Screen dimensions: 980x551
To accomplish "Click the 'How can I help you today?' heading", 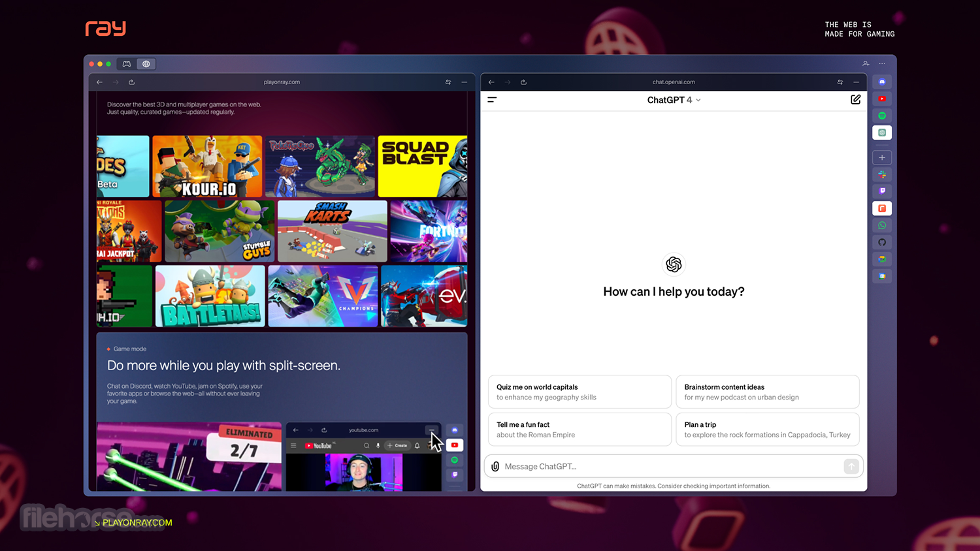I will pyautogui.click(x=674, y=292).
